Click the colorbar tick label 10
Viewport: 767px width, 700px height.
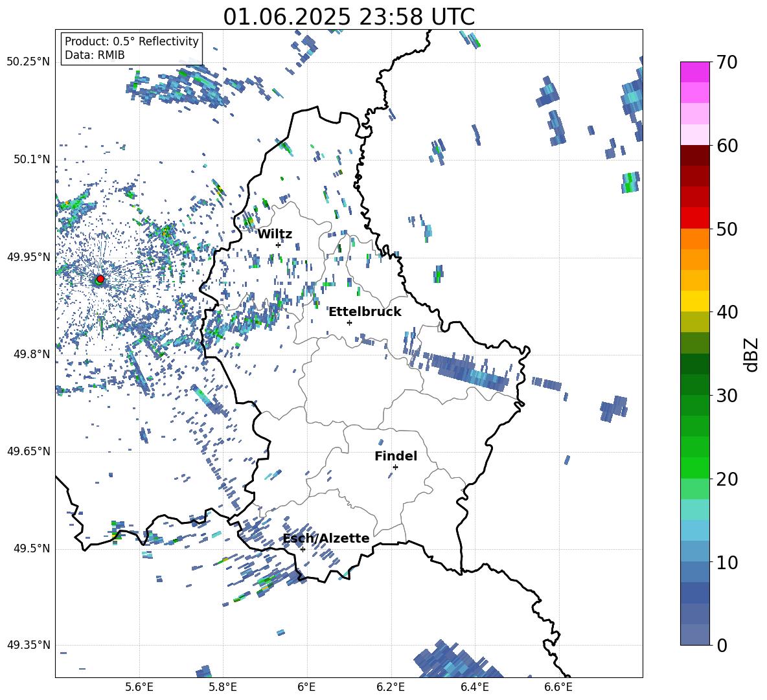[x=726, y=562]
